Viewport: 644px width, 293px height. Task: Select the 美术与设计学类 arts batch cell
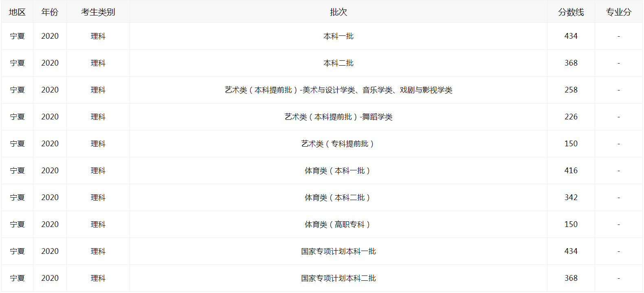(x=338, y=90)
